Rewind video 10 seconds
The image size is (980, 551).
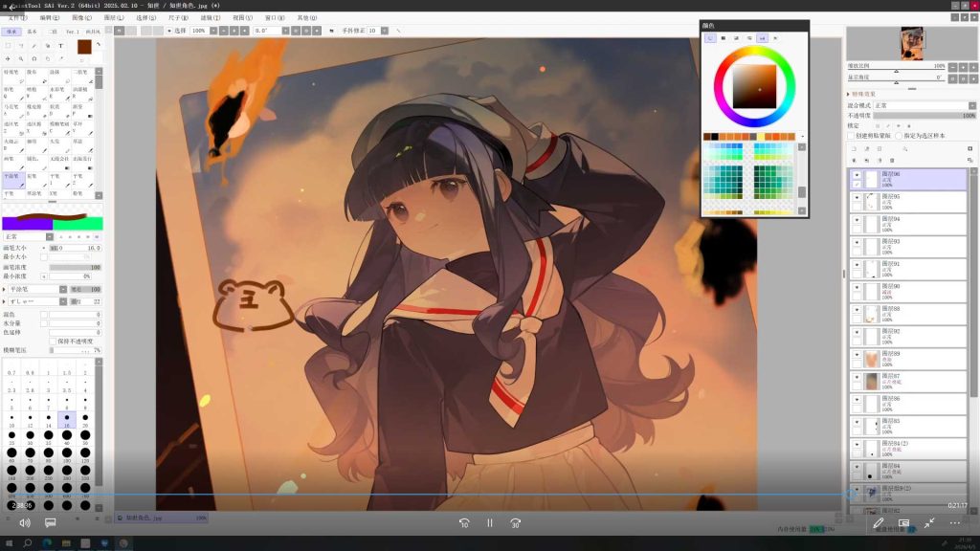464,523
